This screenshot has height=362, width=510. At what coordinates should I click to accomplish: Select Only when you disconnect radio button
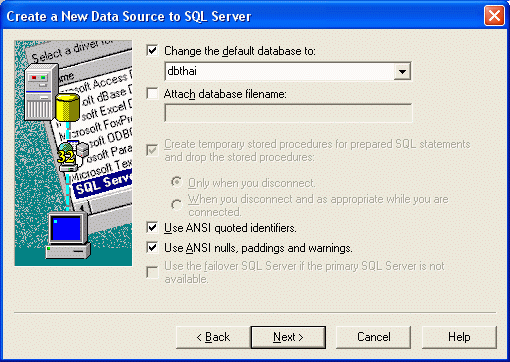click(x=176, y=182)
